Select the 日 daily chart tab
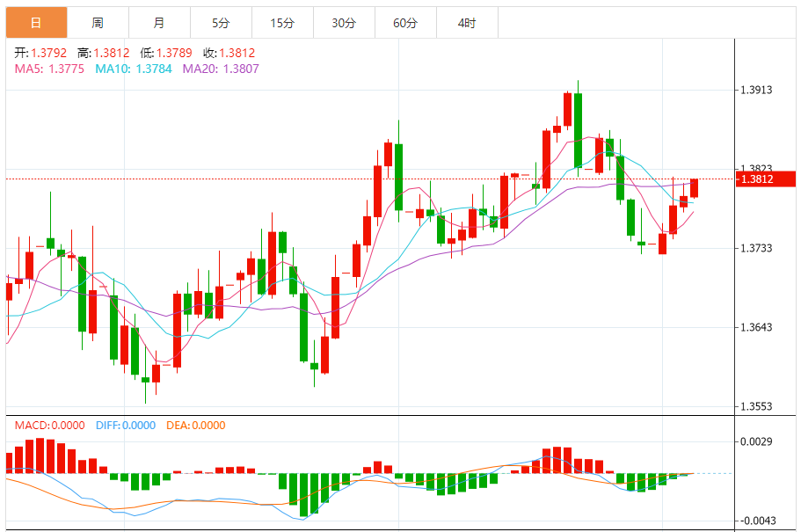This screenshot has height=532, width=801. click(x=36, y=23)
